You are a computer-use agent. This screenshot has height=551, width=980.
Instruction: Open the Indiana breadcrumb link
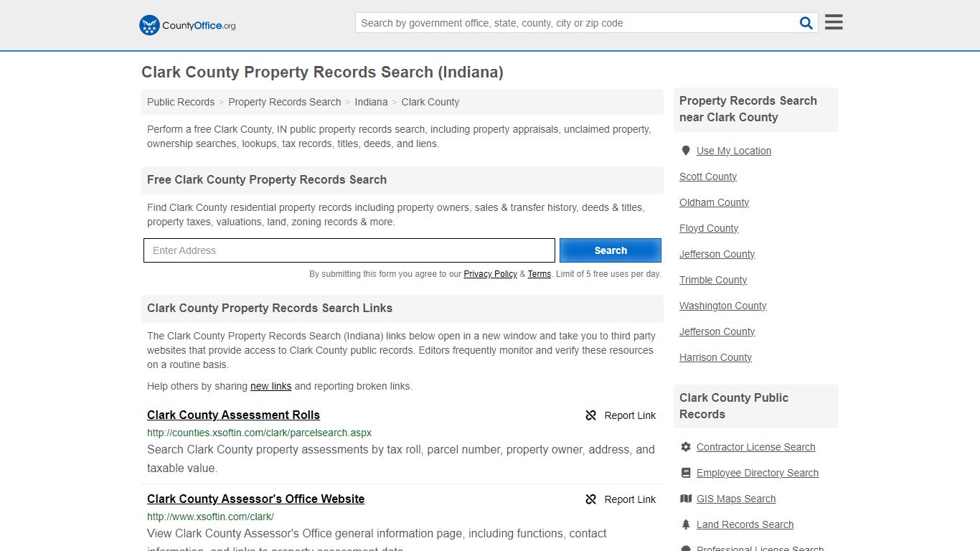pos(371,102)
